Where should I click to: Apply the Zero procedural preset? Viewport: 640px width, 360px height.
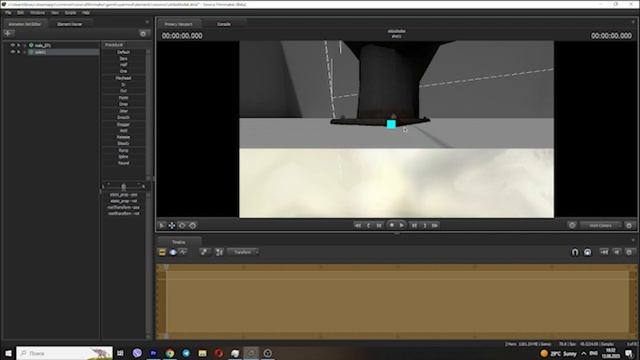click(123, 59)
